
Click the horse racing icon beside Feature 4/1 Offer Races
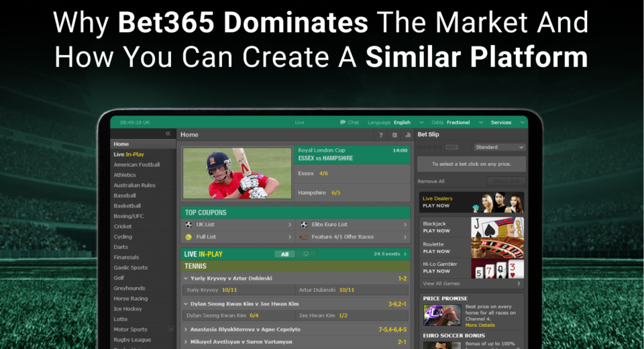point(304,237)
